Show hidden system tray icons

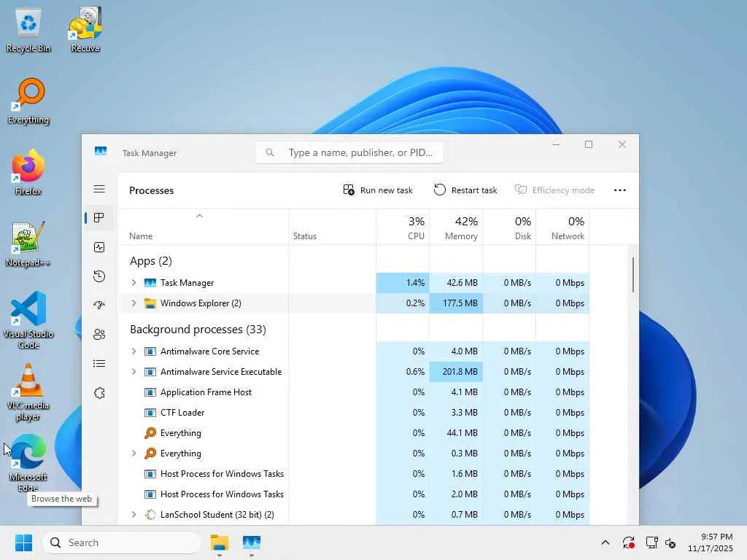[x=605, y=542]
